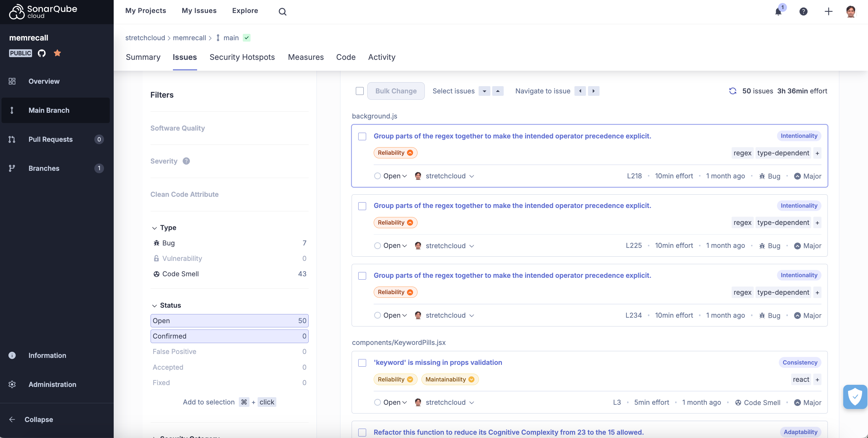Collapse the Type filter section
868x438 pixels.
(155, 227)
